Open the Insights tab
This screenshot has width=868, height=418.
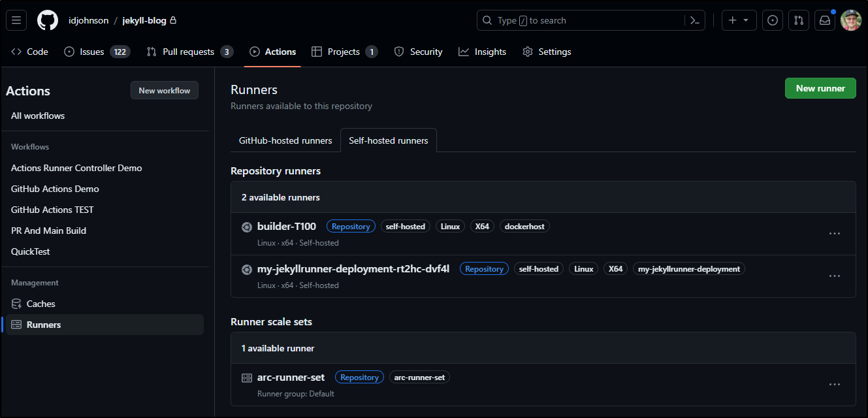click(482, 52)
